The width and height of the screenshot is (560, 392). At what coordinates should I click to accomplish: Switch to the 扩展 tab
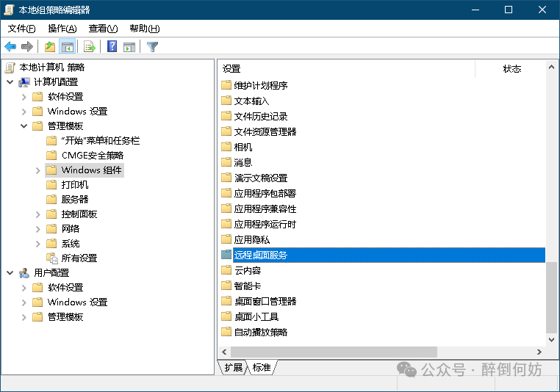234,367
